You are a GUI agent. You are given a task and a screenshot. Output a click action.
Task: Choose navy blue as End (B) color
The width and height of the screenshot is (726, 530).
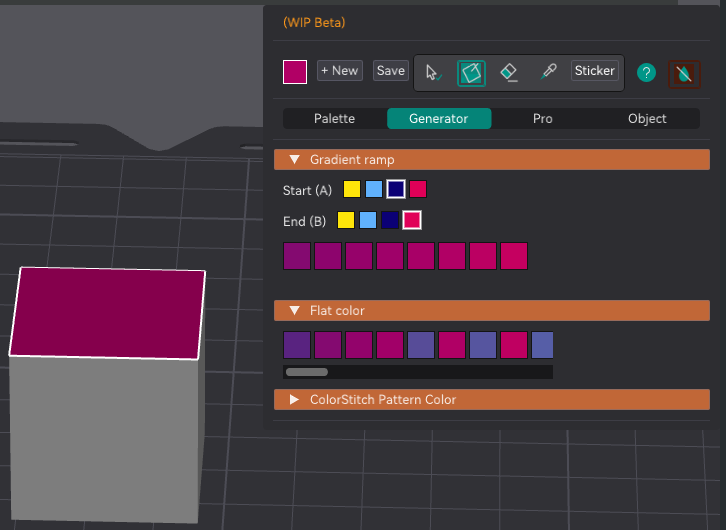point(390,220)
